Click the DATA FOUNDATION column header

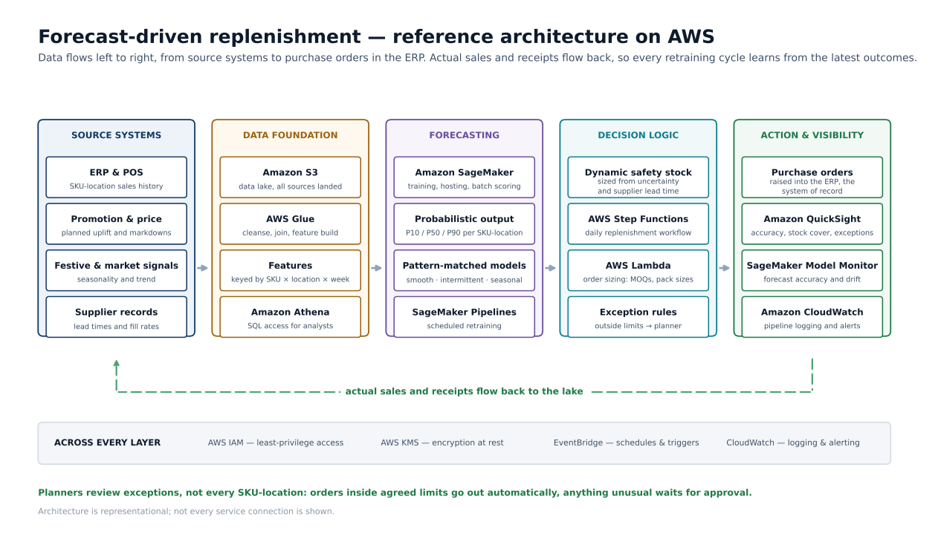[290, 135]
